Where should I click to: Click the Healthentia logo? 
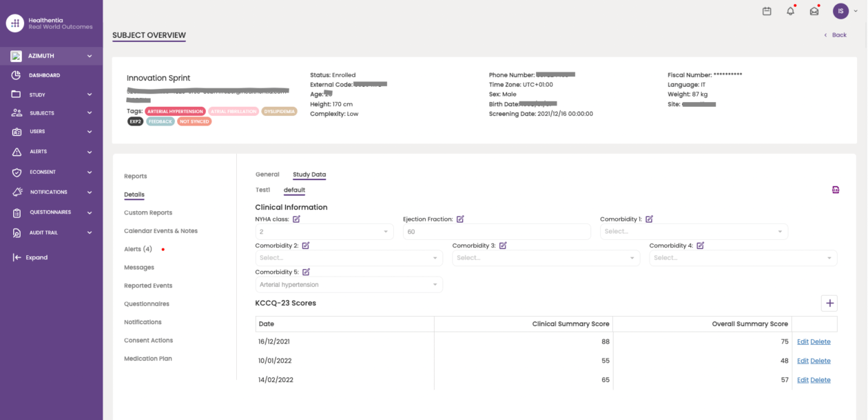point(15,23)
